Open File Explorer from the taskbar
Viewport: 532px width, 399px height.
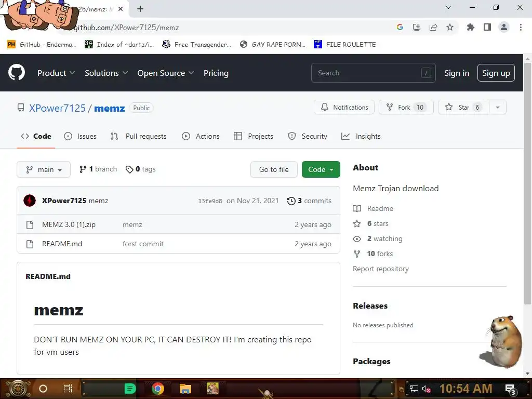(185, 389)
